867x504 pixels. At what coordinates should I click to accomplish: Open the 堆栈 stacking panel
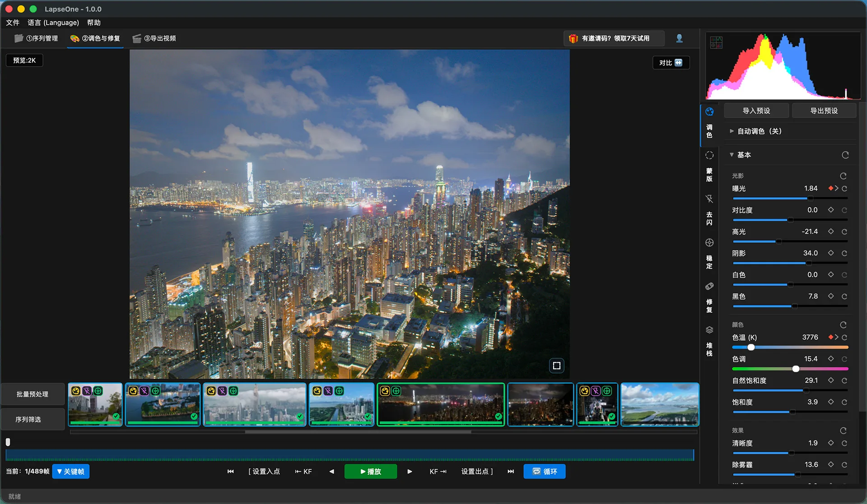tap(709, 342)
